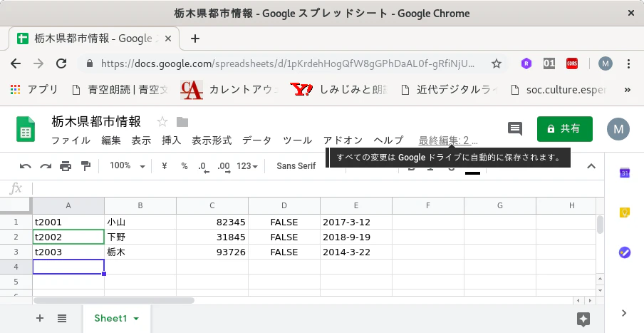
Task: Open the 挿入 menu
Action: point(171,140)
